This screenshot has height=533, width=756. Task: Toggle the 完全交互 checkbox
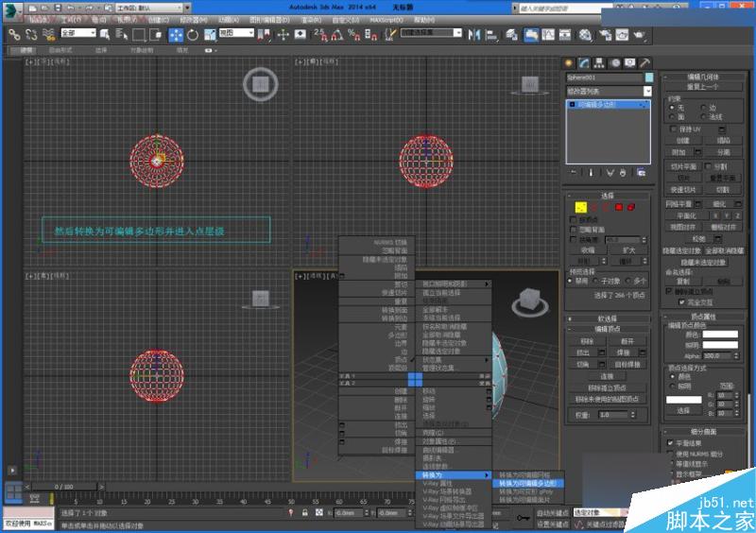[681, 302]
